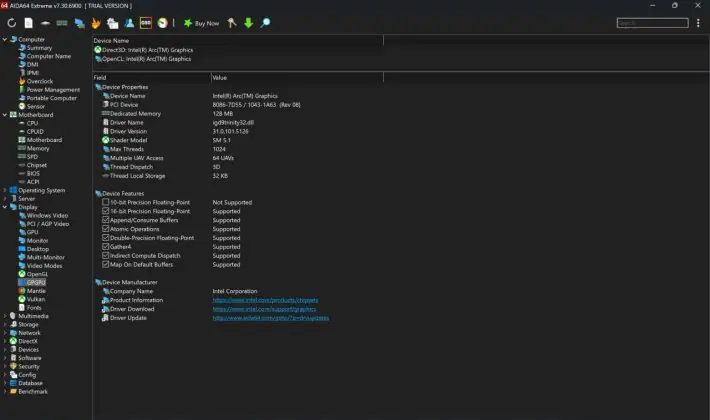
Task: Toggle Indirect Compute Dispatch checkbox
Action: point(106,255)
